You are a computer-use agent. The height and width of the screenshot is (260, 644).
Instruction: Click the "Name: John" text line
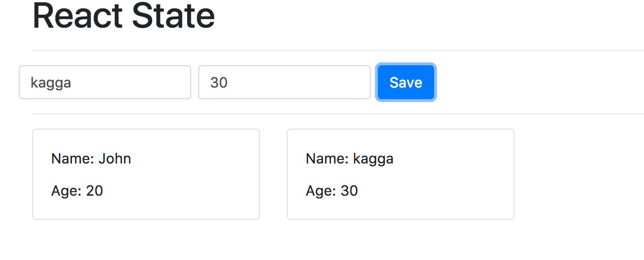[x=91, y=159]
